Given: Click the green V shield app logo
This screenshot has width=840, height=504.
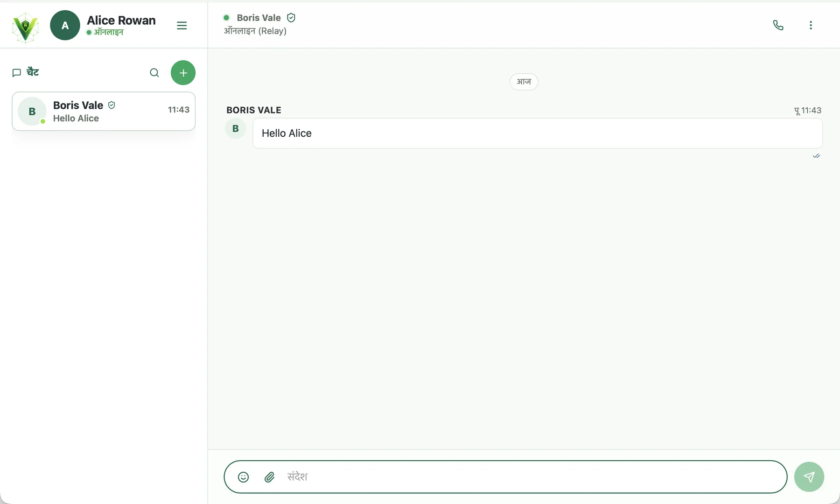Looking at the screenshot, I should click(x=25, y=27).
